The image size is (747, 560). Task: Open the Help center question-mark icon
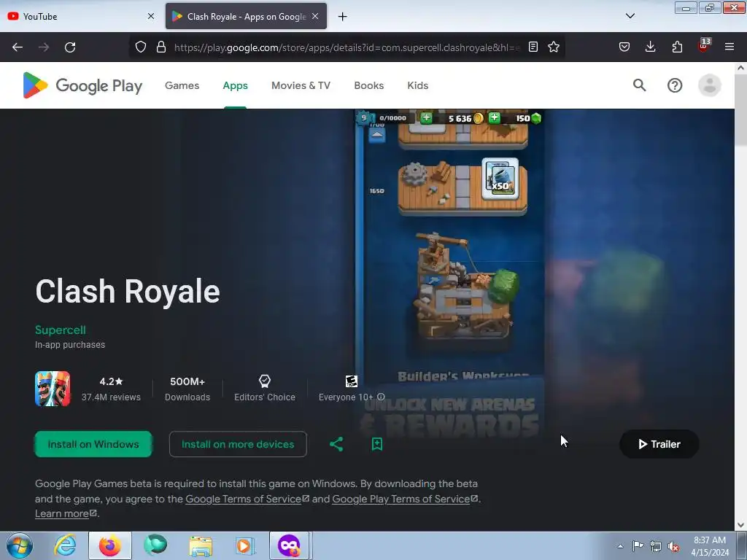(x=675, y=86)
